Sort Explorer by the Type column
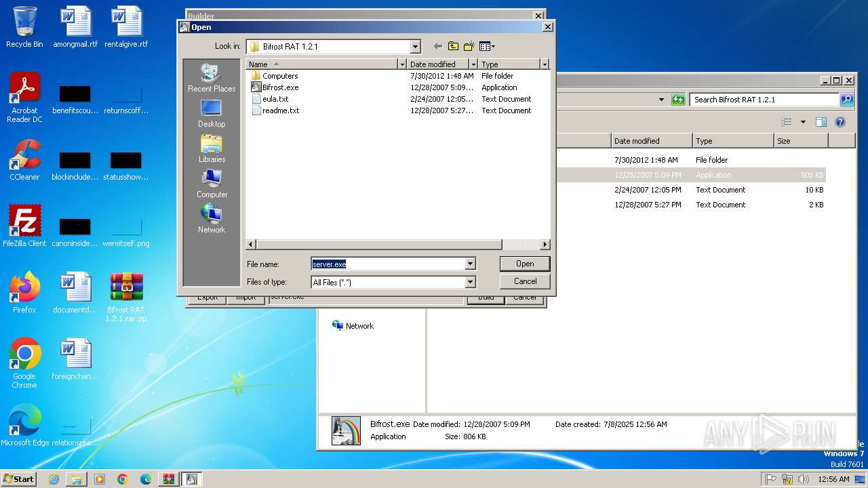Screen dimensions: 868x488 click(733, 141)
